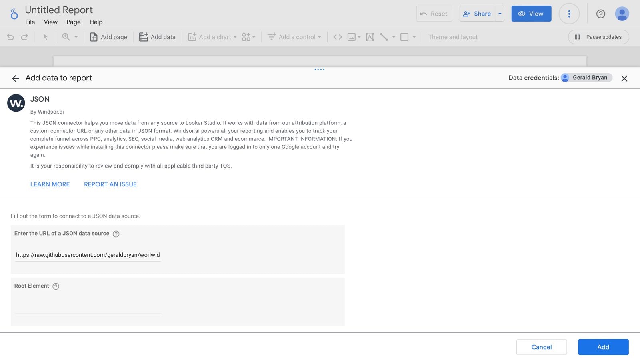This screenshot has width=640, height=364.
Task: Click the Looker Studio logo icon
Action: click(14, 14)
